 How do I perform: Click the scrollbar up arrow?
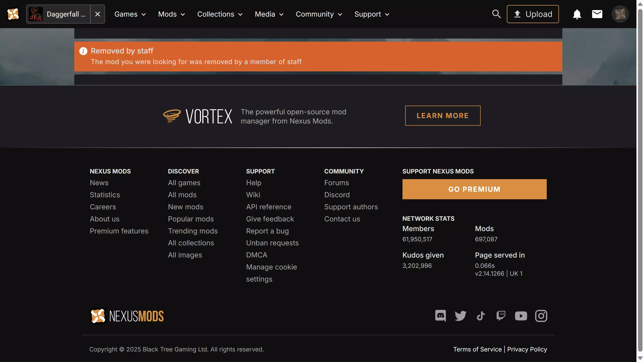pyautogui.click(x=640, y=4)
